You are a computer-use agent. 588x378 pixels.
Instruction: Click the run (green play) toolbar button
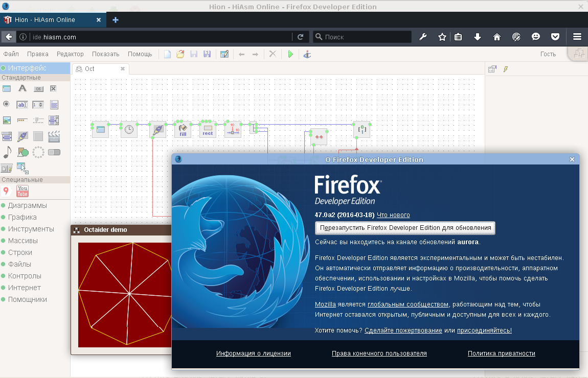tap(290, 54)
